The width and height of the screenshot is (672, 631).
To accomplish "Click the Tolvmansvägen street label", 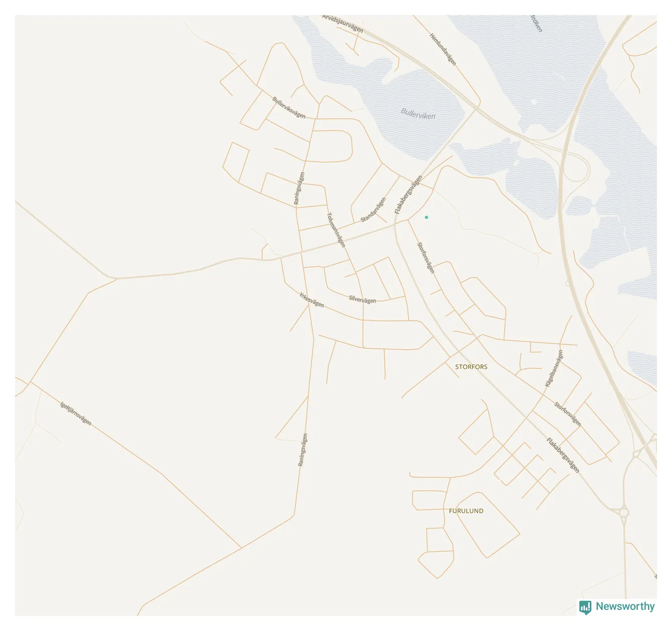I will 336,230.
